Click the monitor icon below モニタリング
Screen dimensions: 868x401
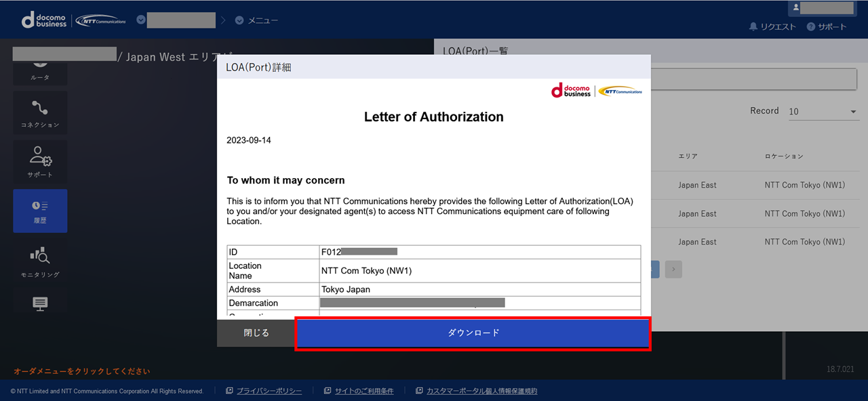(40, 303)
